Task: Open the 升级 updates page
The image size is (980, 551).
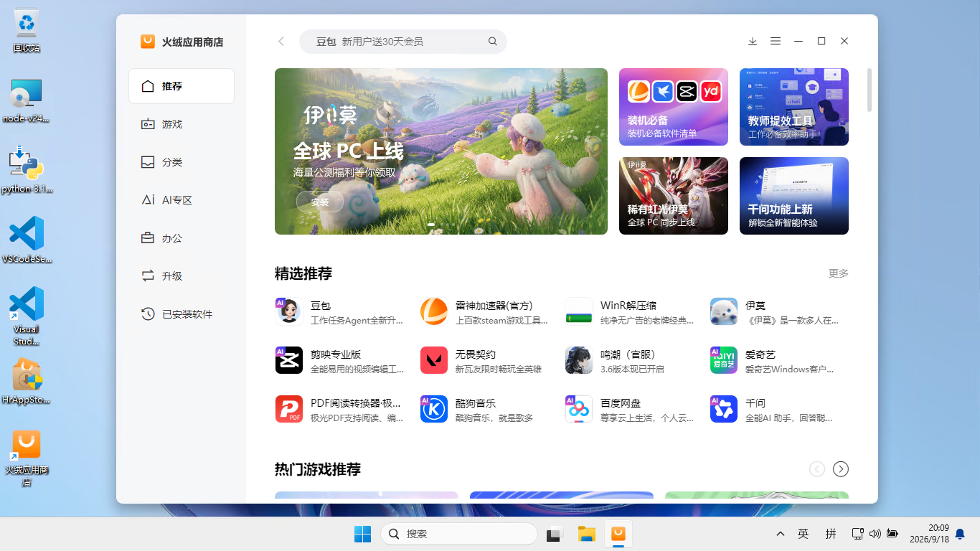Action: coord(182,276)
